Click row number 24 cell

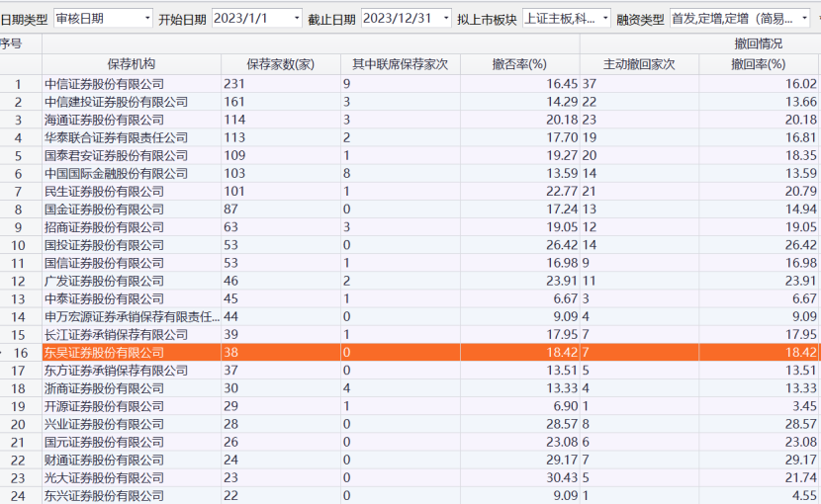click(x=18, y=496)
